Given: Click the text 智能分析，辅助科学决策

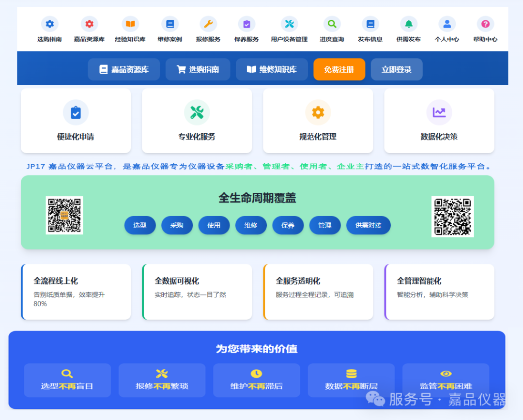Looking at the screenshot, I should point(432,295).
